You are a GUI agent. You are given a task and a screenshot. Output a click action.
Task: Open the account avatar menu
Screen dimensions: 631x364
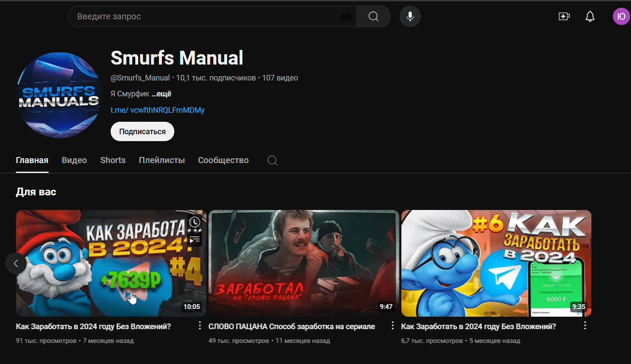pos(621,16)
